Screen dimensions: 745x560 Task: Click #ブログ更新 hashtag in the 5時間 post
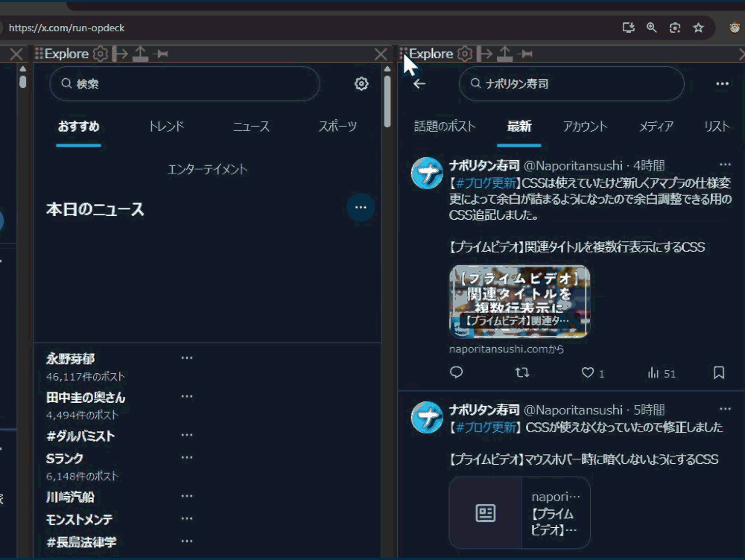click(486, 427)
